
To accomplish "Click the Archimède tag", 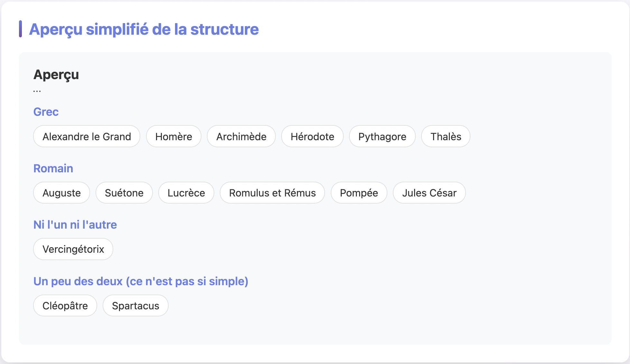I will click(241, 136).
